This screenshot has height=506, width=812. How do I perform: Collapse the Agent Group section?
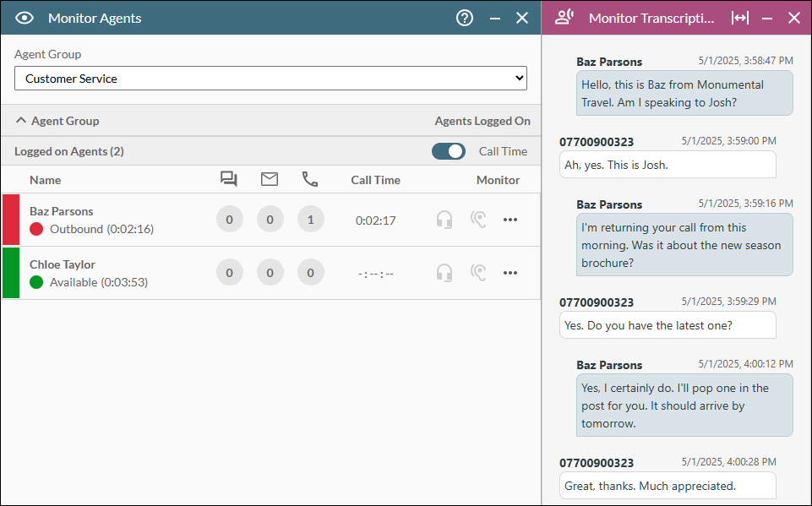pyautogui.click(x=22, y=121)
